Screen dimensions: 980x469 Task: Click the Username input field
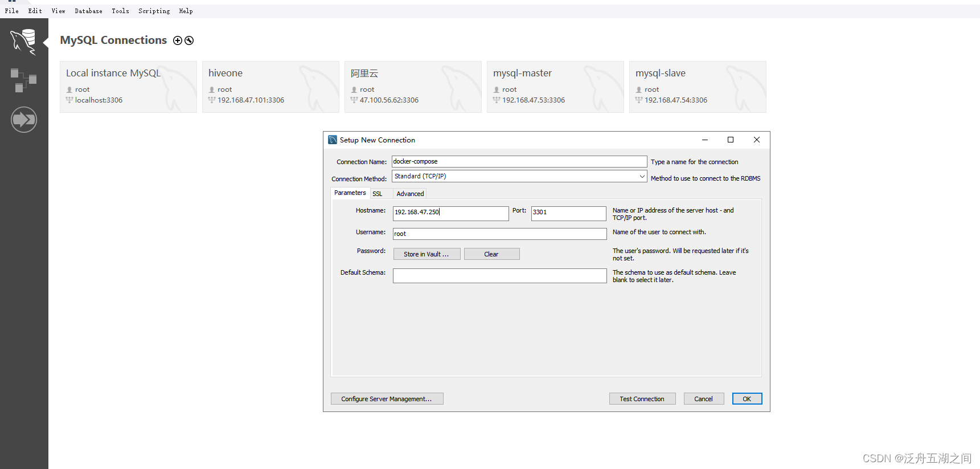[x=500, y=234]
